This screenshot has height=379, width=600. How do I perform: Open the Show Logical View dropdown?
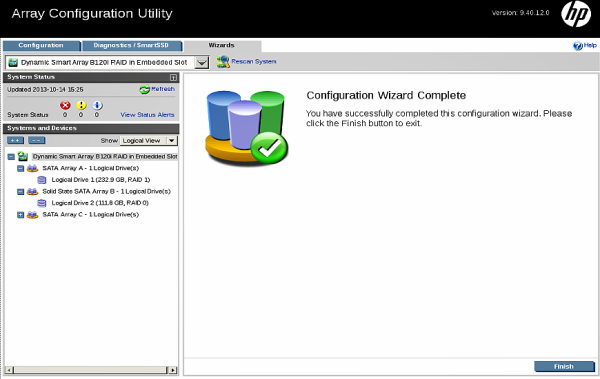pyautogui.click(x=149, y=140)
